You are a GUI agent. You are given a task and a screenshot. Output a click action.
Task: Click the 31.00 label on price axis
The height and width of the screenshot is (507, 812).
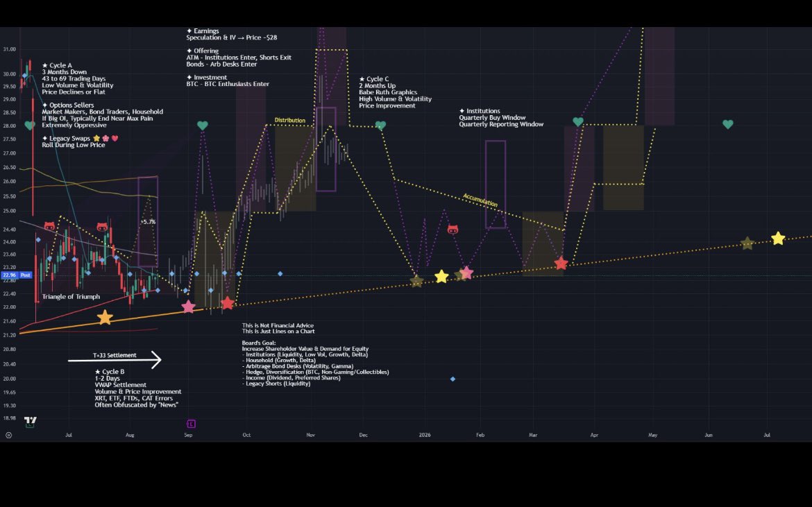tap(9, 49)
